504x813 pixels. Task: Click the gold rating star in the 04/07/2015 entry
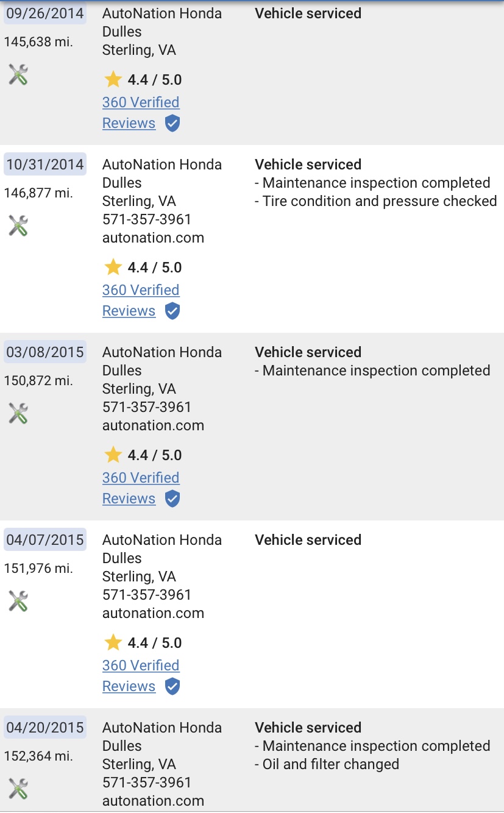pos(113,642)
